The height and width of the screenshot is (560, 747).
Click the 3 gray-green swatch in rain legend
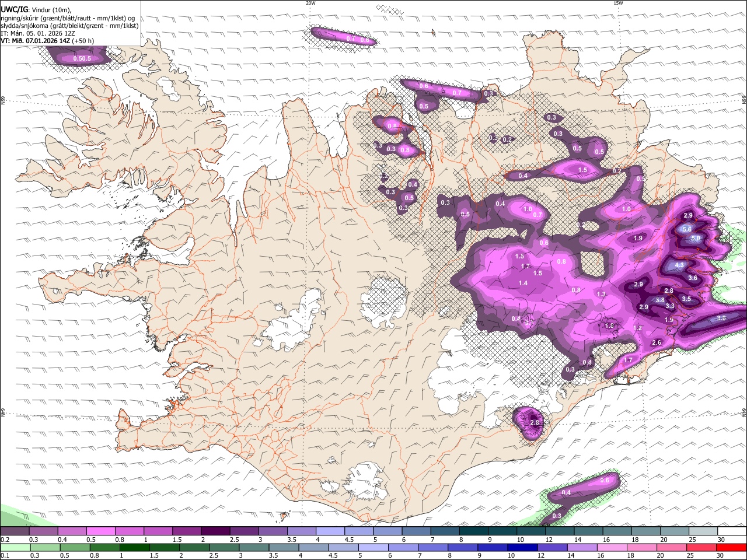tap(253, 547)
